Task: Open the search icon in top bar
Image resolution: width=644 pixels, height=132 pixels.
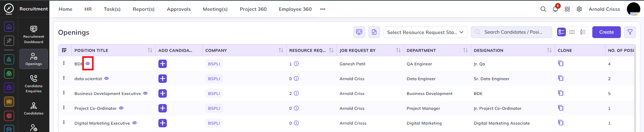Action: coord(543,9)
